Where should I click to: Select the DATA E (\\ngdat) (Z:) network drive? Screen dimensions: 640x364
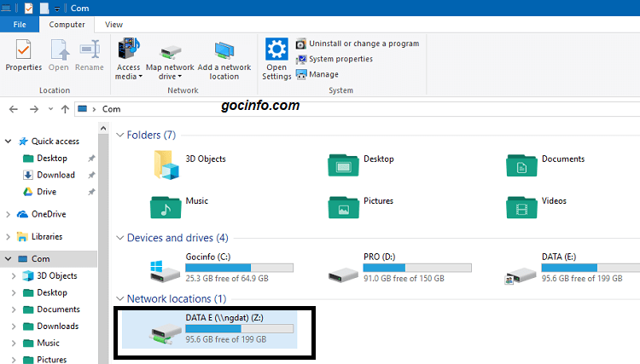(x=209, y=329)
